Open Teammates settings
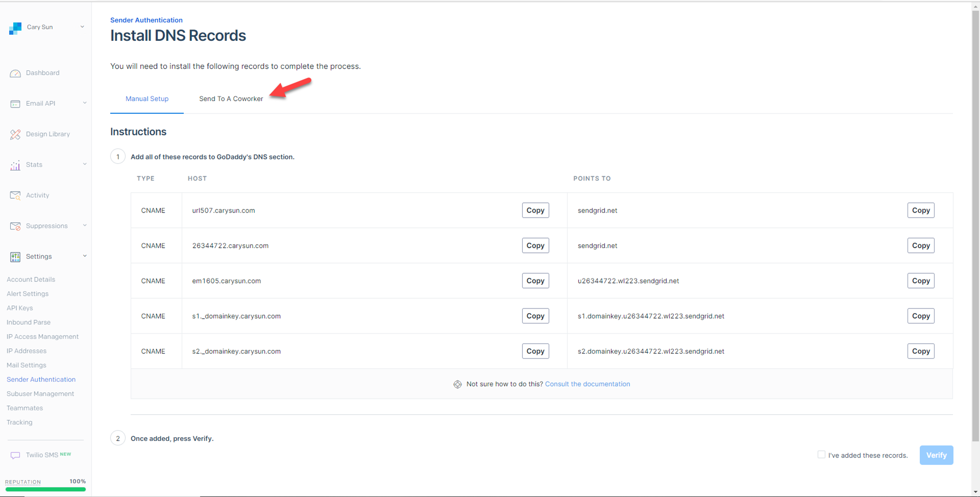 pyautogui.click(x=25, y=408)
